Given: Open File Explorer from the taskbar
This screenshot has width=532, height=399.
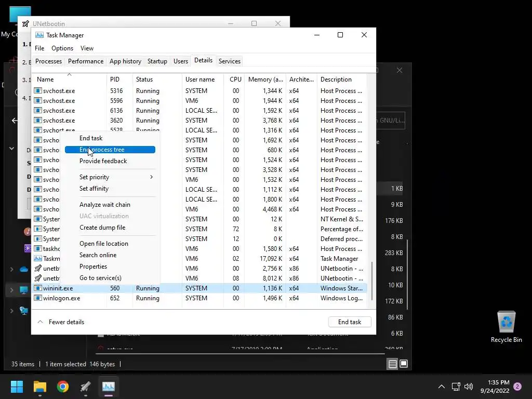Looking at the screenshot, I should (39, 387).
